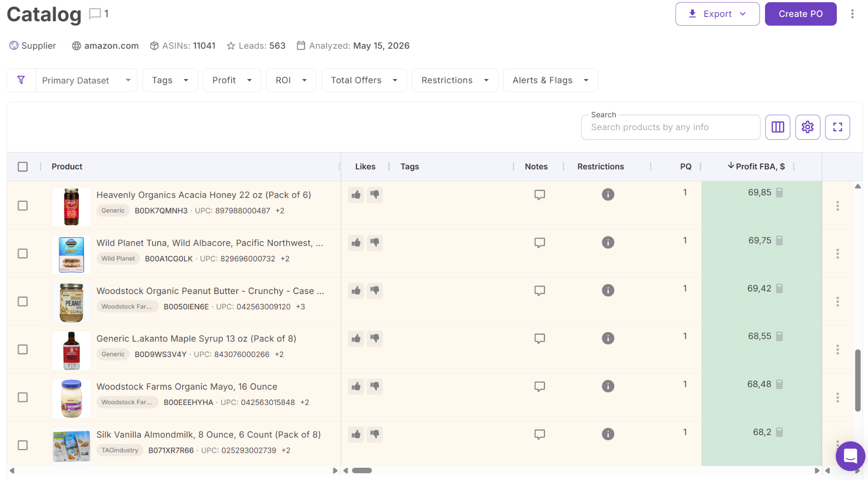Open note icon for Woodstock Farms Organic Mayo
Viewport: 868px width, 480px height.
[x=540, y=386]
